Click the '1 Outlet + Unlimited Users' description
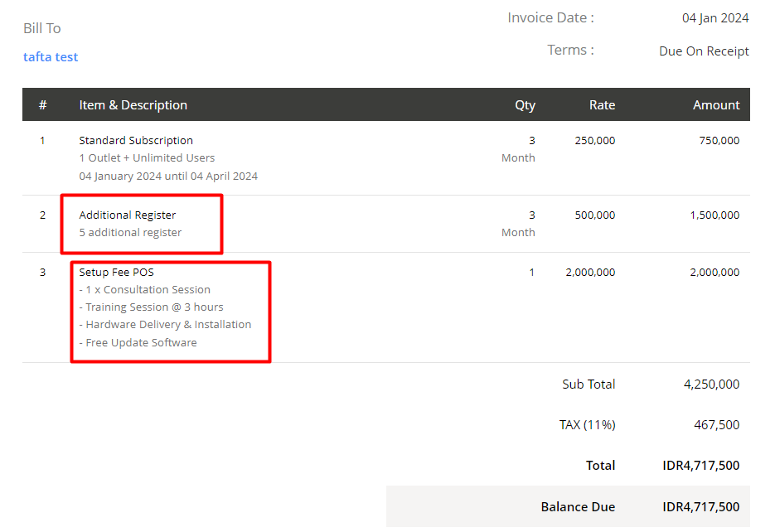This screenshot has height=532, width=775. (147, 158)
